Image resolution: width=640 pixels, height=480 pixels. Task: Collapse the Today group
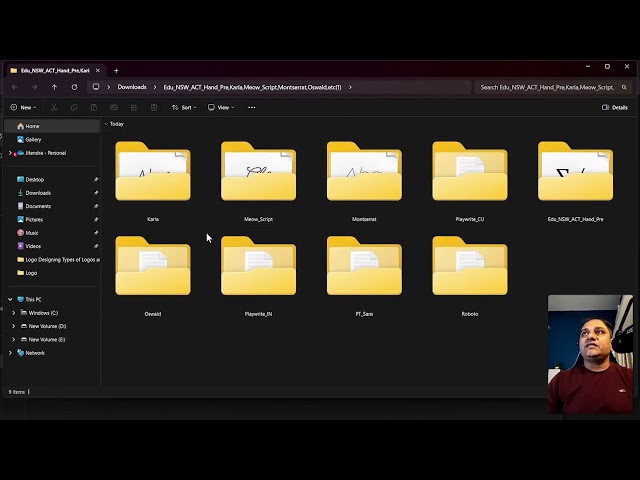click(106, 124)
